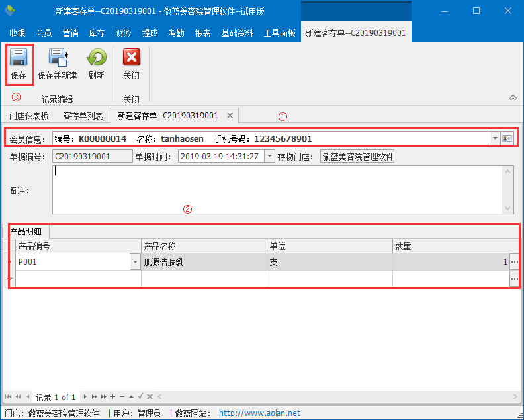Open the http://www.aolan.net link
The height and width of the screenshot is (420, 524).
259,413
